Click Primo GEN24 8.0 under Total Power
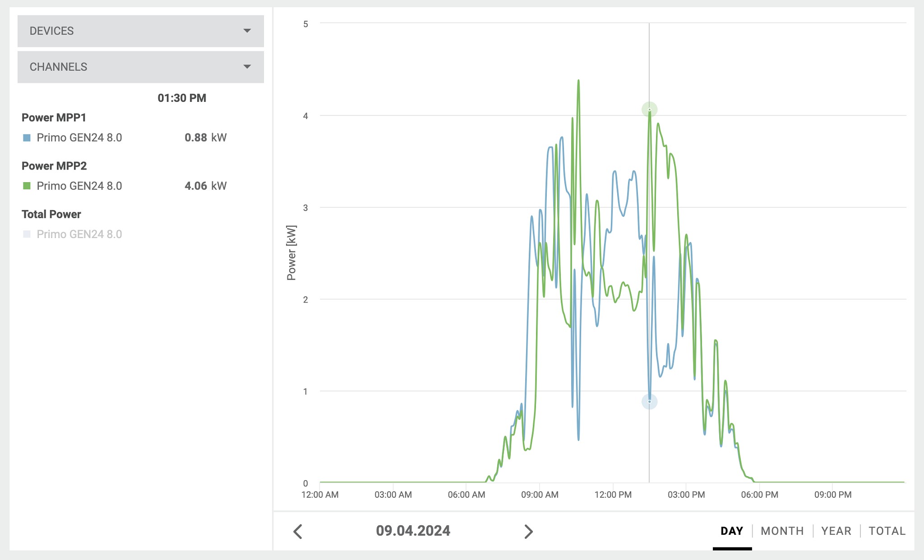 tap(79, 234)
